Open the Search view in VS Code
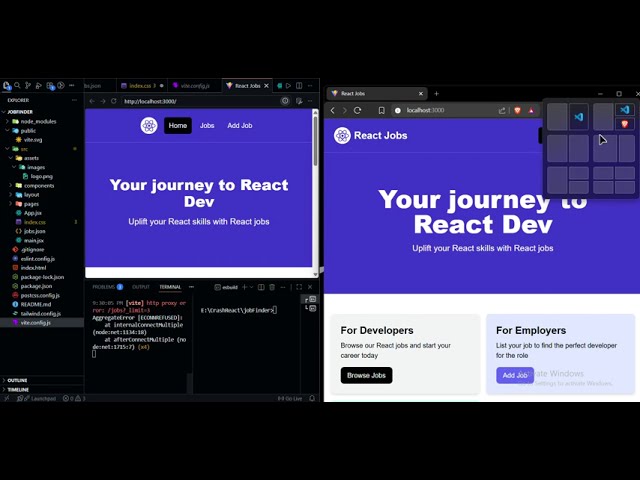Viewport: 640px width, 480px height. 18,85
